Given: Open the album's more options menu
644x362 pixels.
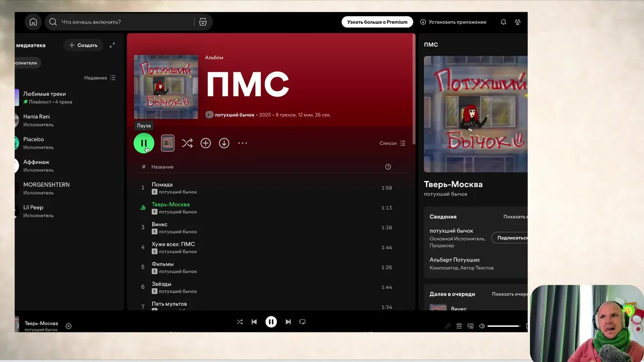Looking at the screenshot, I should (x=243, y=143).
